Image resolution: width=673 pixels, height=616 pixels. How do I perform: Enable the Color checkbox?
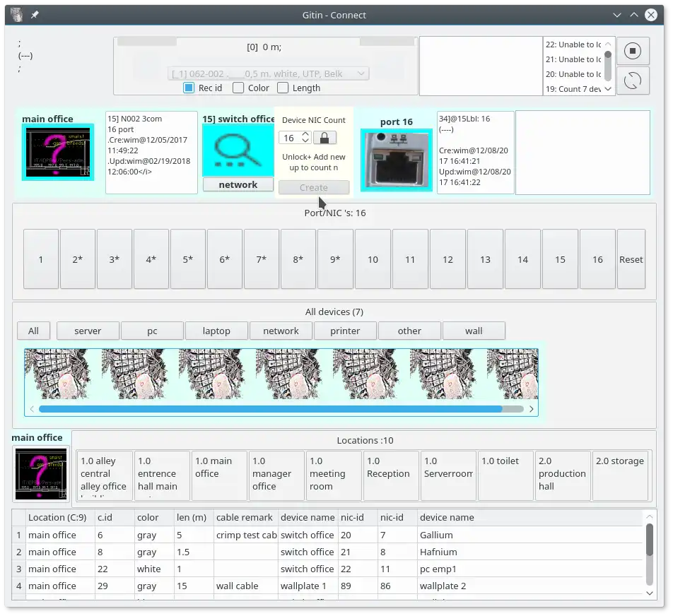pyautogui.click(x=238, y=88)
